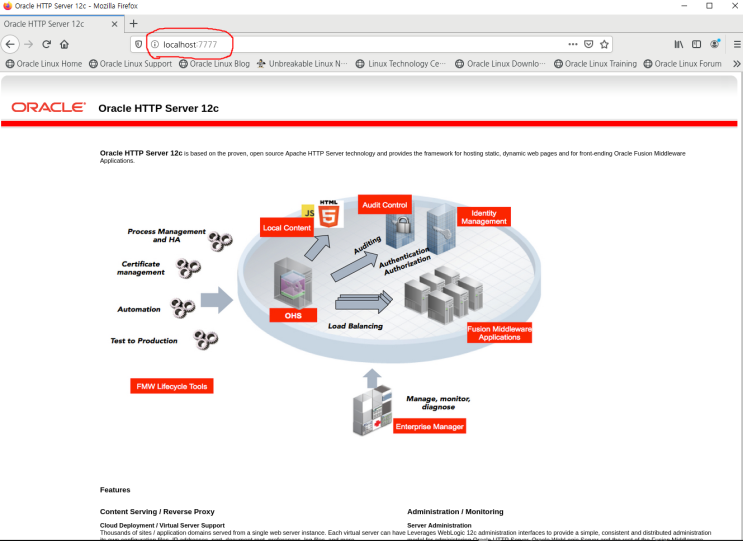The height and width of the screenshot is (541, 743).
Task: Open the Oracle Linux Training bookmark
Action: tap(595, 63)
